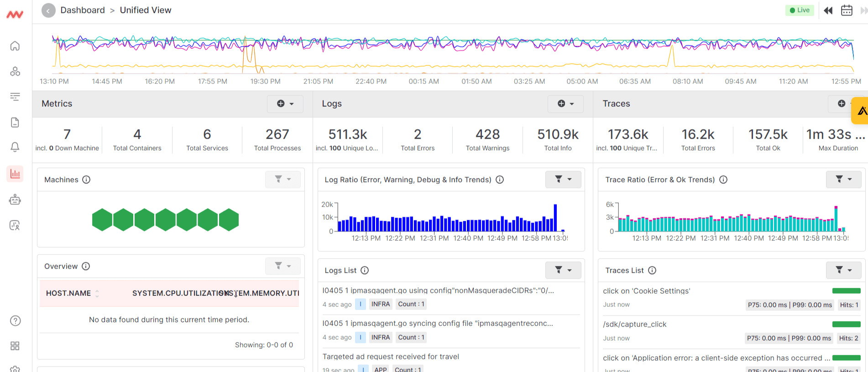This screenshot has height=372, width=868.
Task: Open the help question mark icon
Action: (15, 321)
